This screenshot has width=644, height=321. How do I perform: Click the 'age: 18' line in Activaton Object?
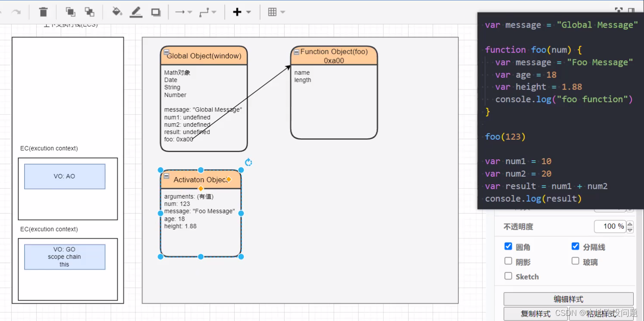(x=175, y=219)
